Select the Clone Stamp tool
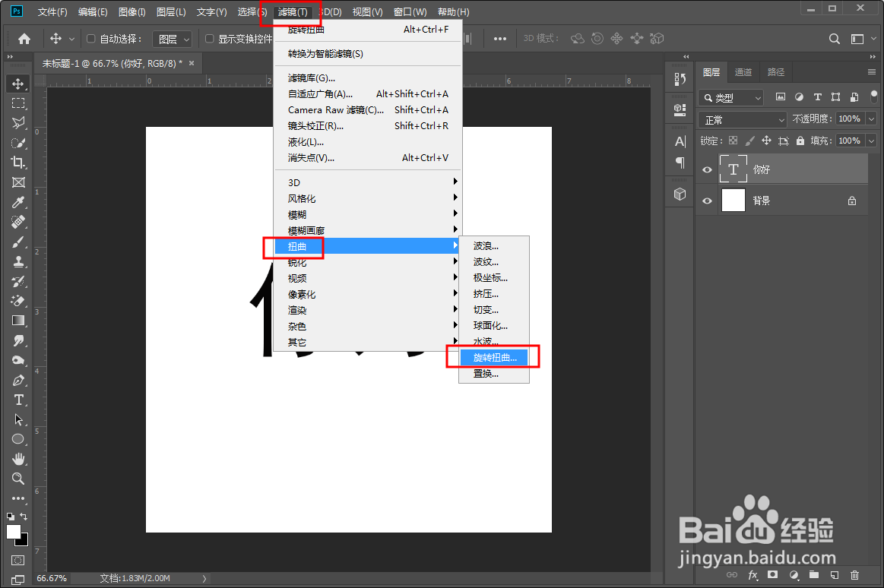884x588 pixels. click(18, 261)
